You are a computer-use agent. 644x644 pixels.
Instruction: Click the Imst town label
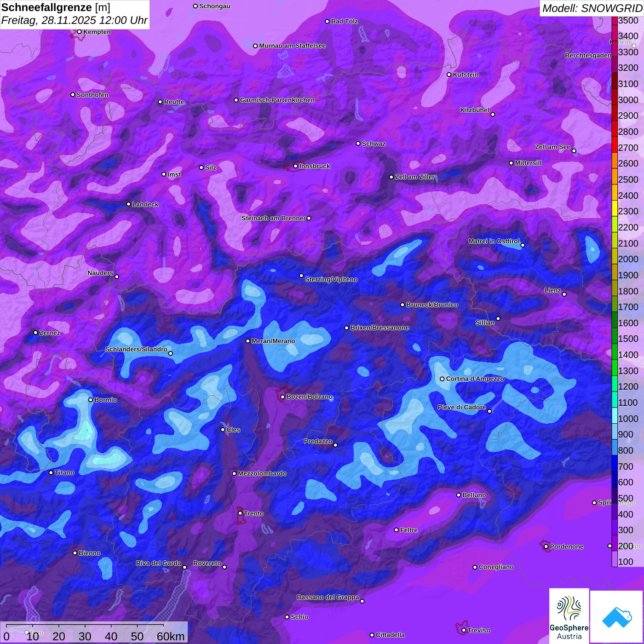click(x=174, y=174)
